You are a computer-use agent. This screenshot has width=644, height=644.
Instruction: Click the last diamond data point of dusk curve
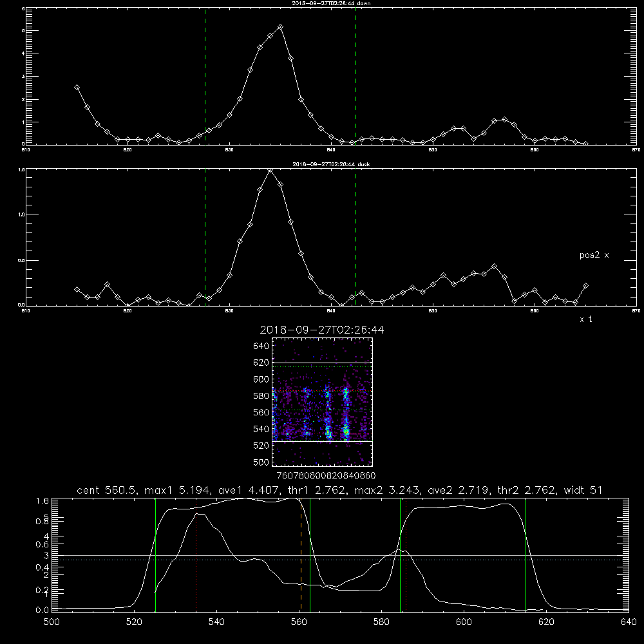coord(585,285)
